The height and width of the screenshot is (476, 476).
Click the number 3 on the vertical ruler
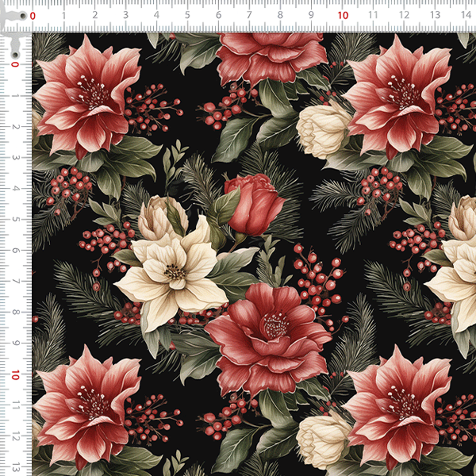16,158
